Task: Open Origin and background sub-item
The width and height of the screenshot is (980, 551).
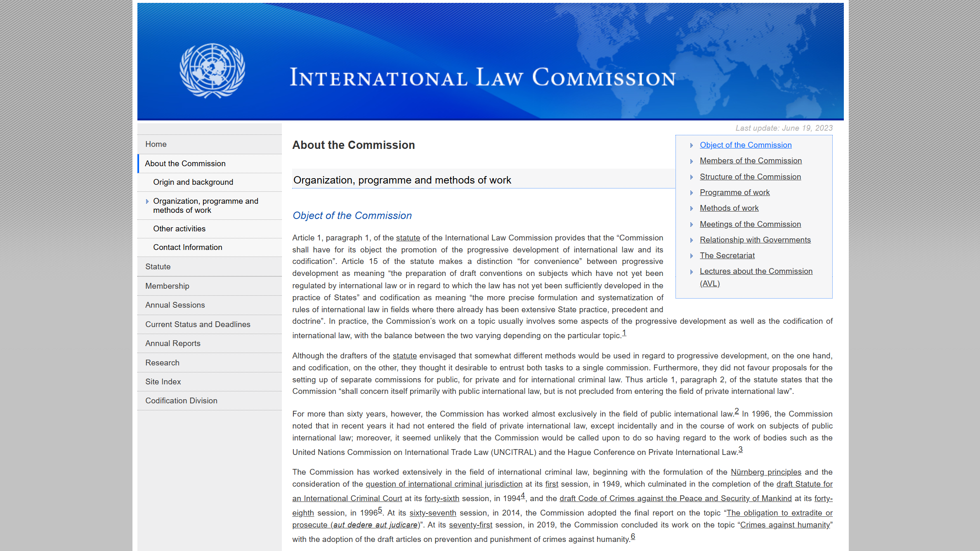Action: pyautogui.click(x=193, y=182)
